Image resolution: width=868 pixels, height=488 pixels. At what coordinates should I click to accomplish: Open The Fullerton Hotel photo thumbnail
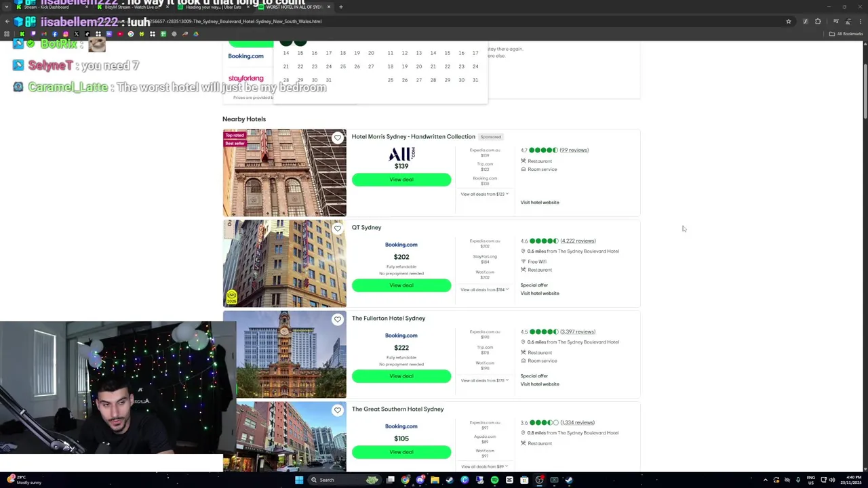[284, 354]
